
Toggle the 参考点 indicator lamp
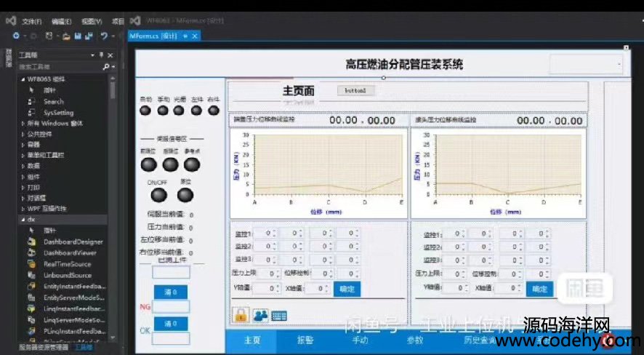coord(191,164)
